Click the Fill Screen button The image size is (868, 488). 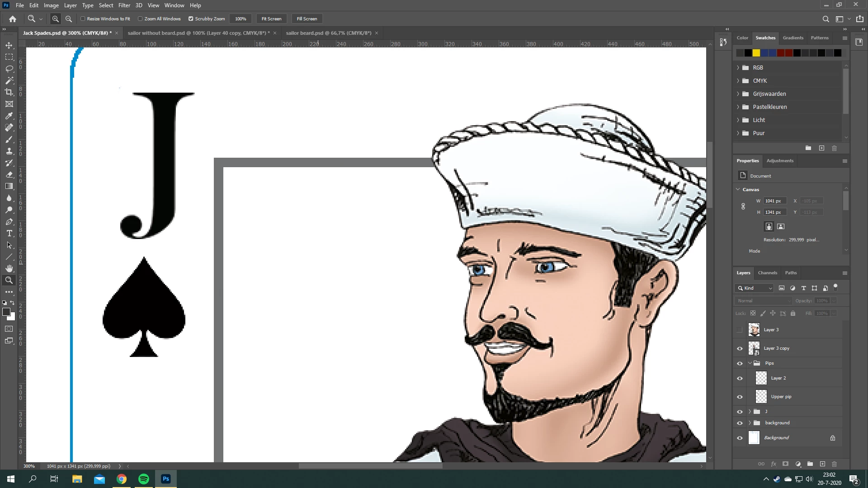coord(307,19)
